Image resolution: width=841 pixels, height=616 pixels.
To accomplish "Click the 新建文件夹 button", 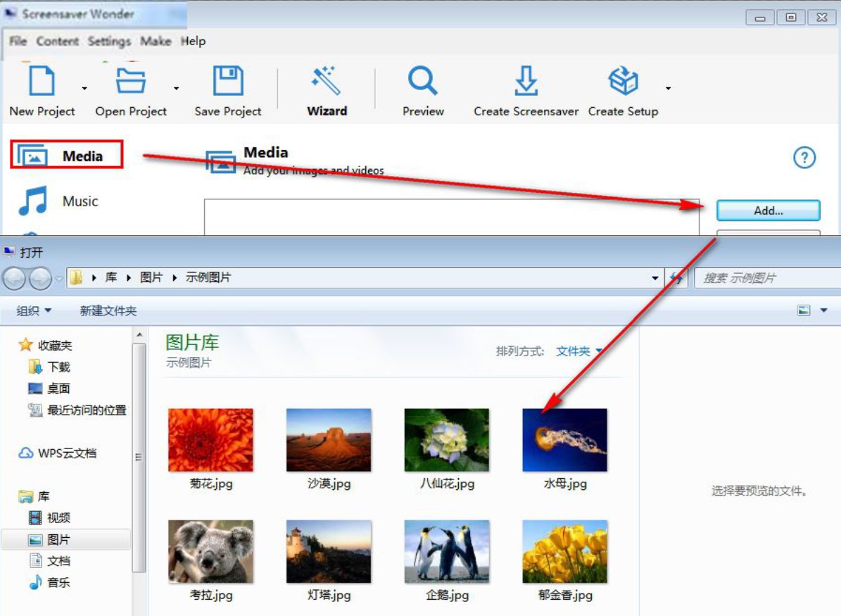I will [108, 310].
